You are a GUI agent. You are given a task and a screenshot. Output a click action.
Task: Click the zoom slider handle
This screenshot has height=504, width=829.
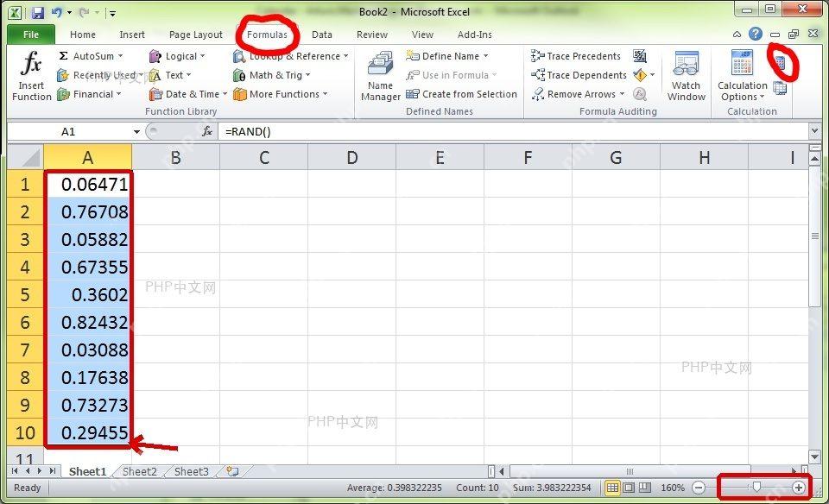click(756, 487)
